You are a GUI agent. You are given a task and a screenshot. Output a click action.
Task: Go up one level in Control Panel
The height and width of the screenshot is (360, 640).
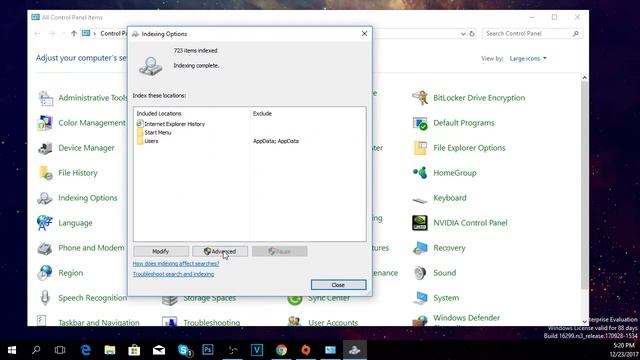point(74,33)
